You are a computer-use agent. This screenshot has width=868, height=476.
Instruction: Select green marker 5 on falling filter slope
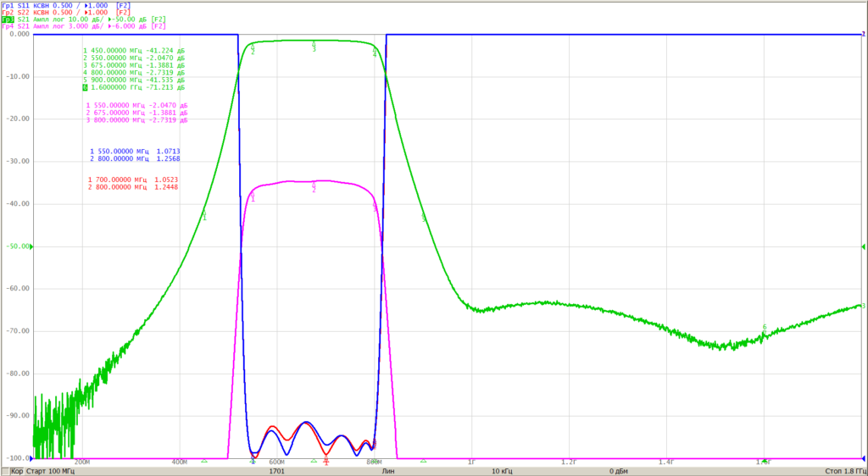[x=424, y=218]
